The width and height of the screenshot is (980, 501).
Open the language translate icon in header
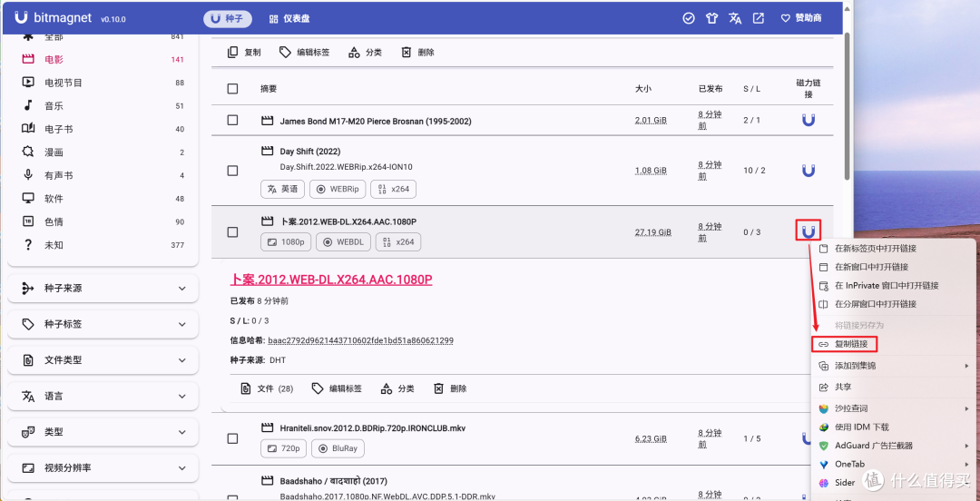point(735,19)
